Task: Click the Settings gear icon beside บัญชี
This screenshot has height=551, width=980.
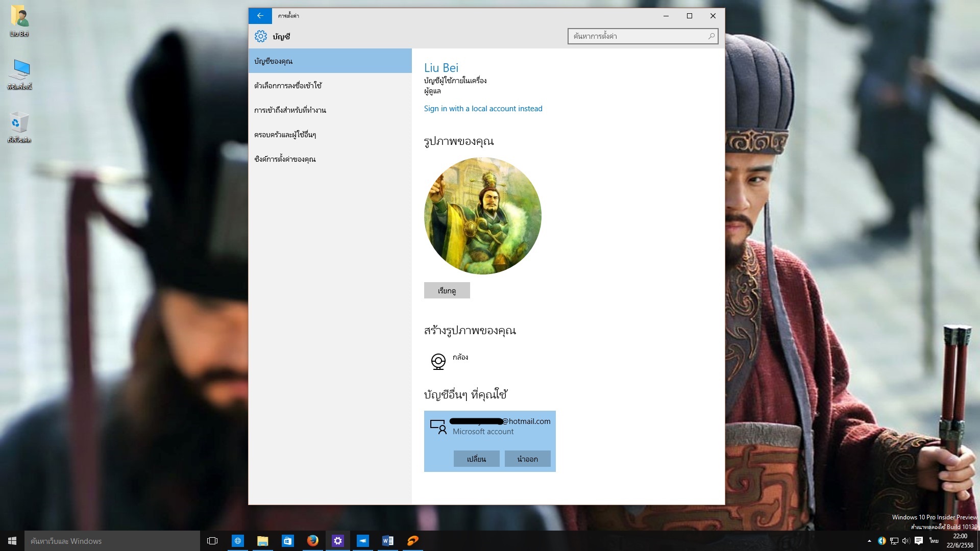Action: pyautogui.click(x=261, y=36)
